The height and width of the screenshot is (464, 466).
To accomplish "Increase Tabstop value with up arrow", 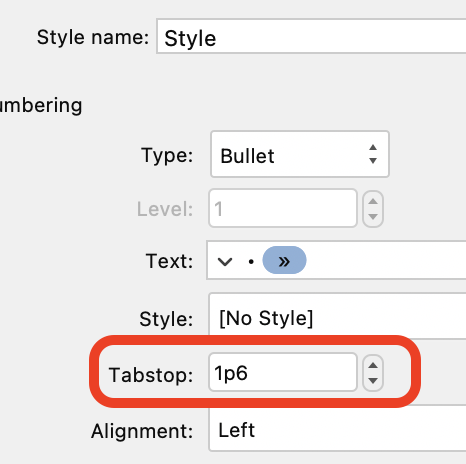I will coord(373,366).
